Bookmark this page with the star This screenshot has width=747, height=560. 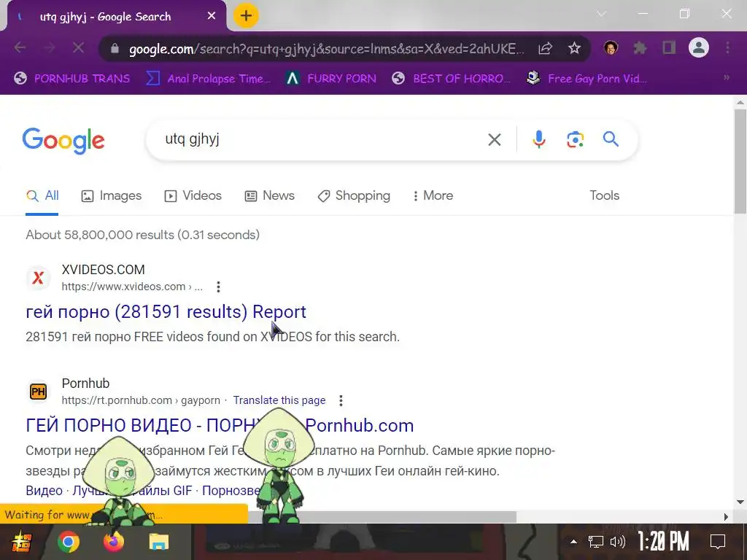[x=574, y=47]
